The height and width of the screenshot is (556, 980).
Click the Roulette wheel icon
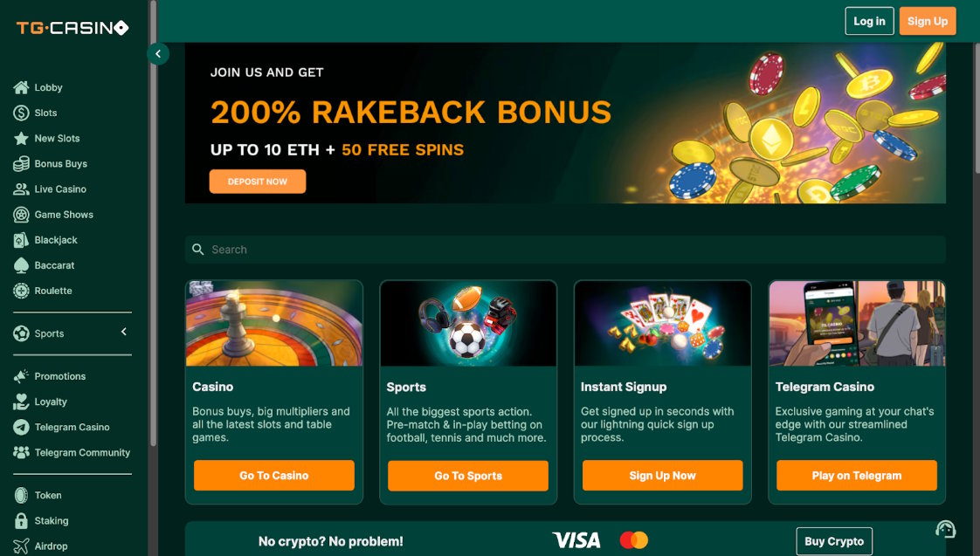(x=21, y=291)
